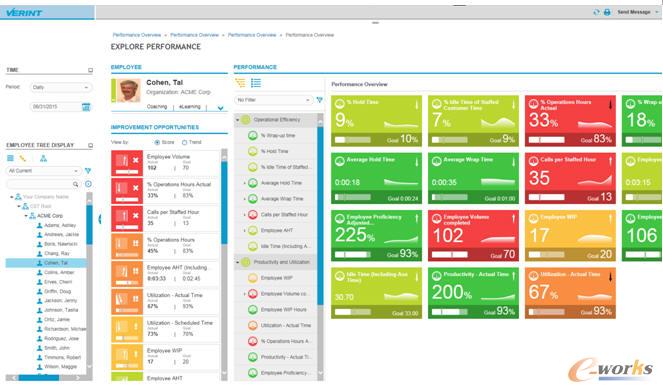Screen dimensions: 663x392
Task: Click the red X icon on Calls per Staffed Hour opportunity
Action: [x=136, y=216]
